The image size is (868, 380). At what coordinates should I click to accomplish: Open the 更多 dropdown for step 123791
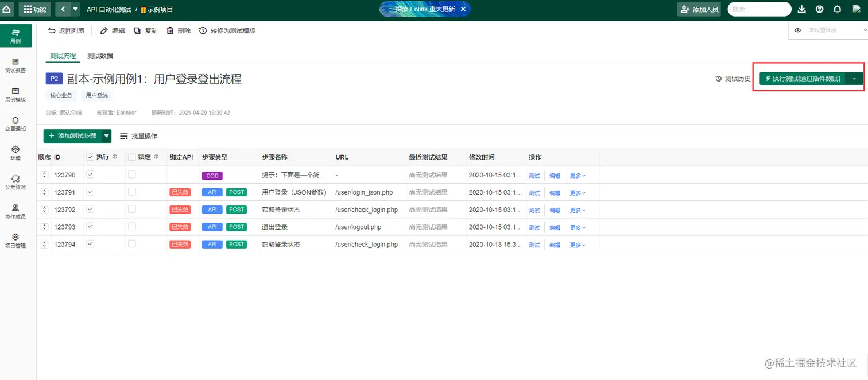point(577,192)
